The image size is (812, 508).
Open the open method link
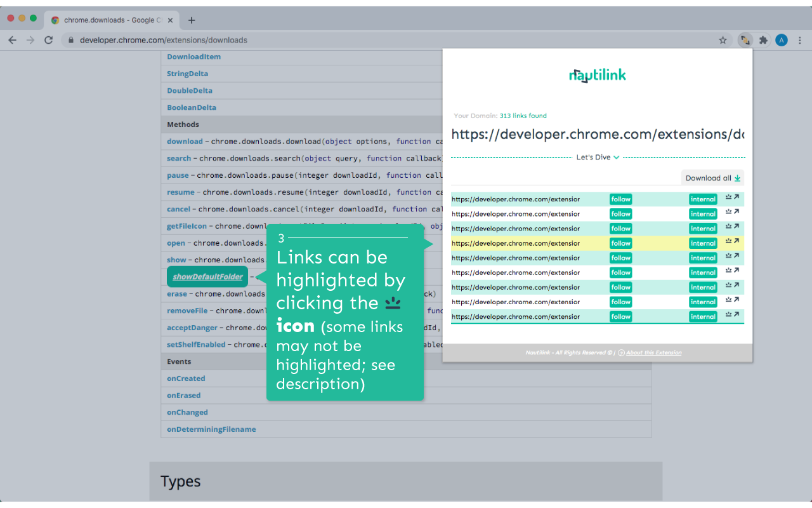[x=176, y=243]
